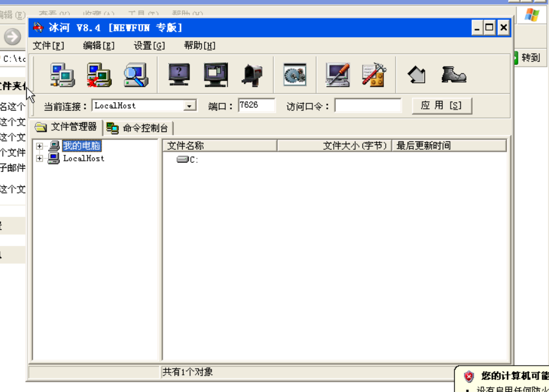Viewport: 549px width, 392px height.
Task: Click the 访问口令 password field
Action: point(368,105)
